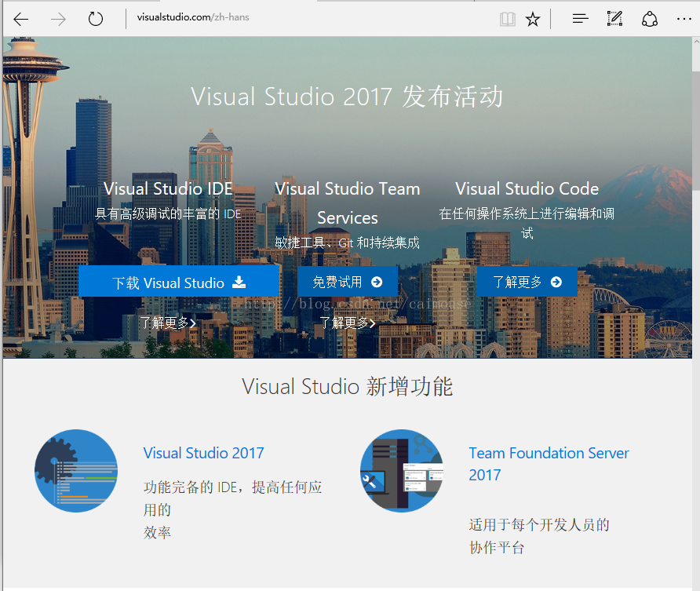
Task: Click the Visual Studio Team Services heading
Action: 348,203
